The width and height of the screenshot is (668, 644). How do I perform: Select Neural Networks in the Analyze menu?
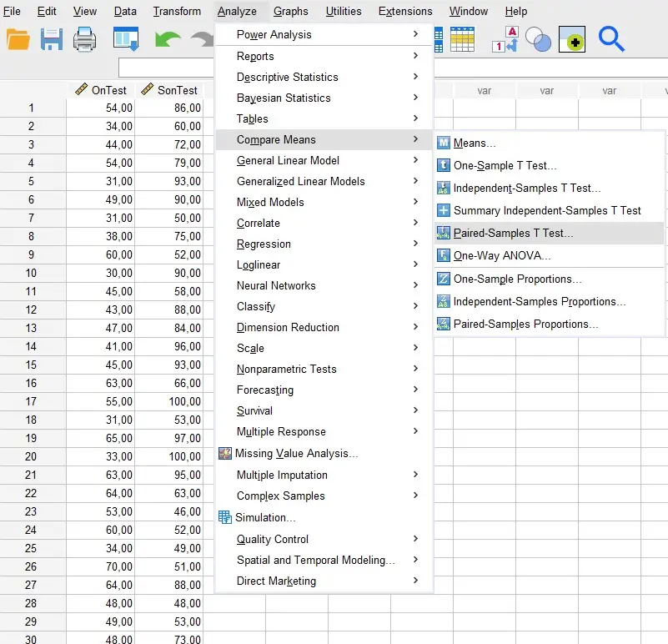pyautogui.click(x=324, y=285)
